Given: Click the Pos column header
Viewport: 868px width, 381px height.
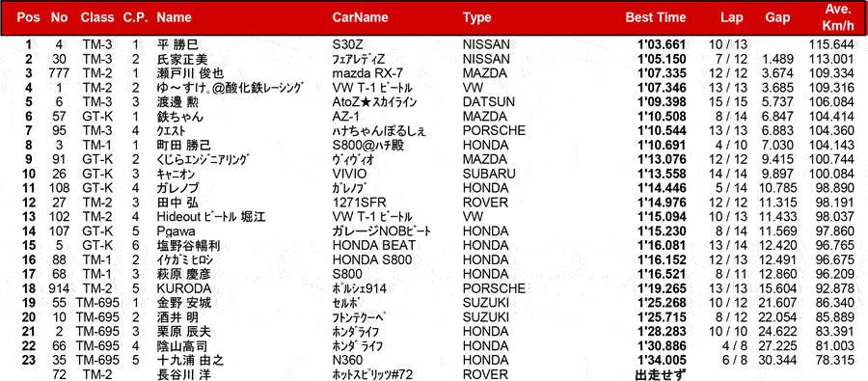Looking at the screenshot, I should point(28,17).
